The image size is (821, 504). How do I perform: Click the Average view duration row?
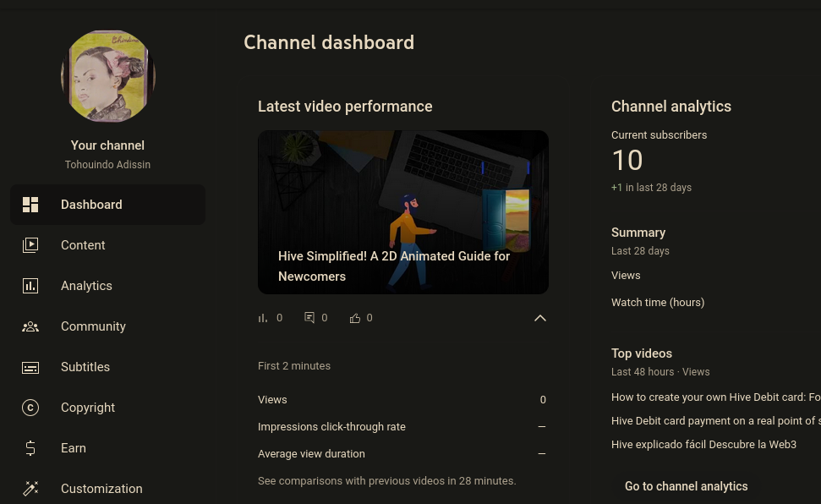[402, 454]
